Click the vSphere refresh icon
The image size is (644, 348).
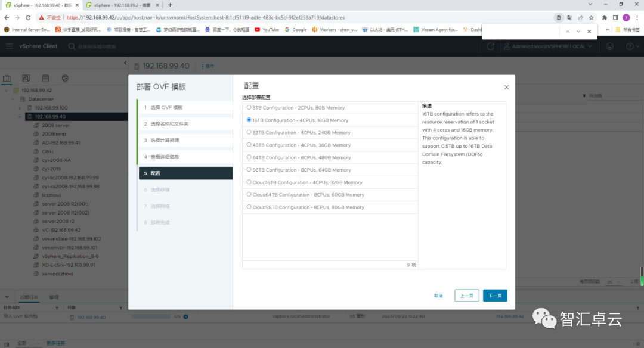(490, 46)
